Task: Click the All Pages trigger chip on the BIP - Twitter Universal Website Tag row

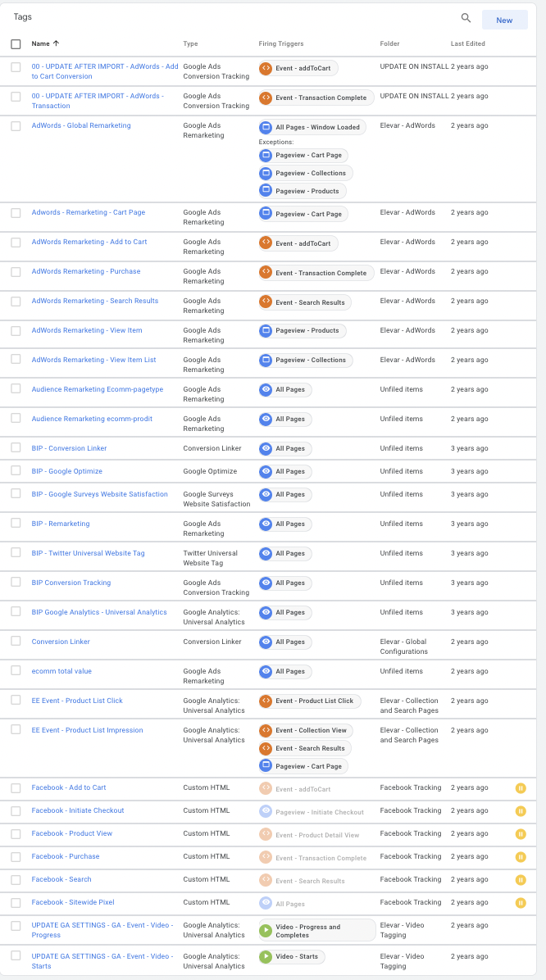Action: [x=285, y=554]
